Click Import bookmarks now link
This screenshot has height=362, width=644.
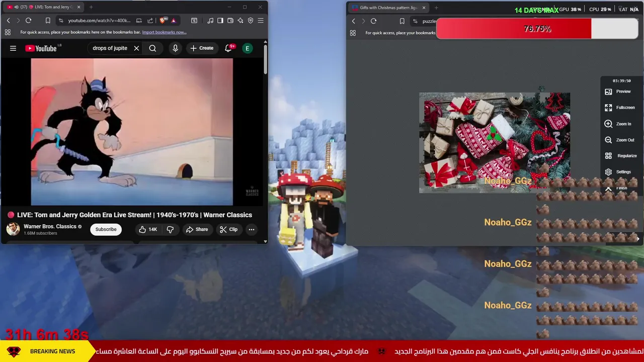pyautogui.click(x=164, y=32)
